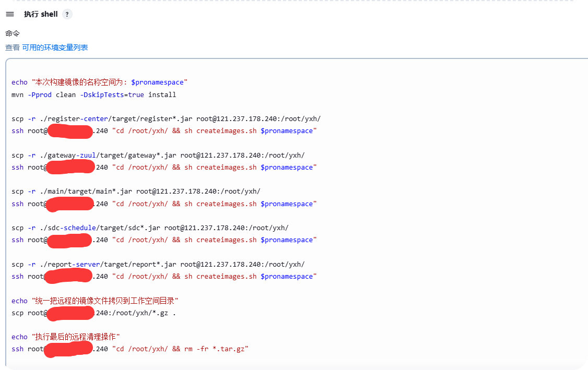
Task: Click the drag handle icon beside 执行 shell
Action: point(10,14)
